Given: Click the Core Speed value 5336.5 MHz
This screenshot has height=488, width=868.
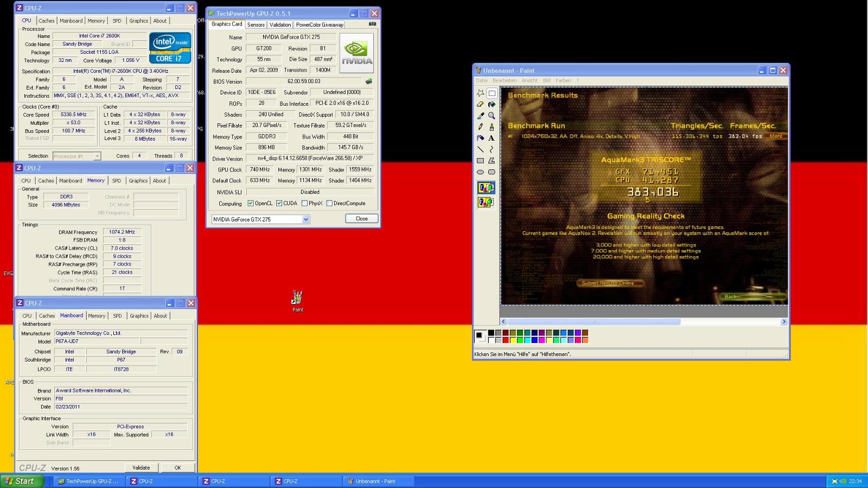Looking at the screenshot, I should [x=74, y=115].
